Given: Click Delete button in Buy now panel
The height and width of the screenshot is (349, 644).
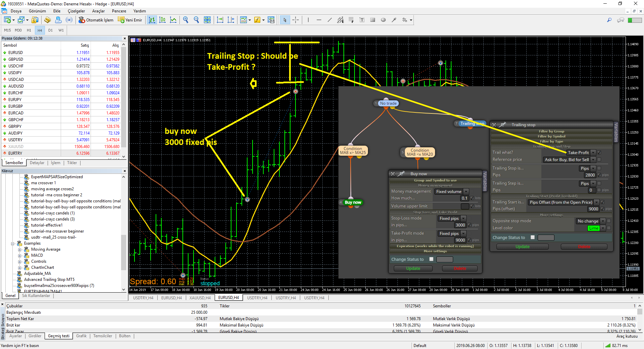Looking at the screenshot, I should point(460,268).
